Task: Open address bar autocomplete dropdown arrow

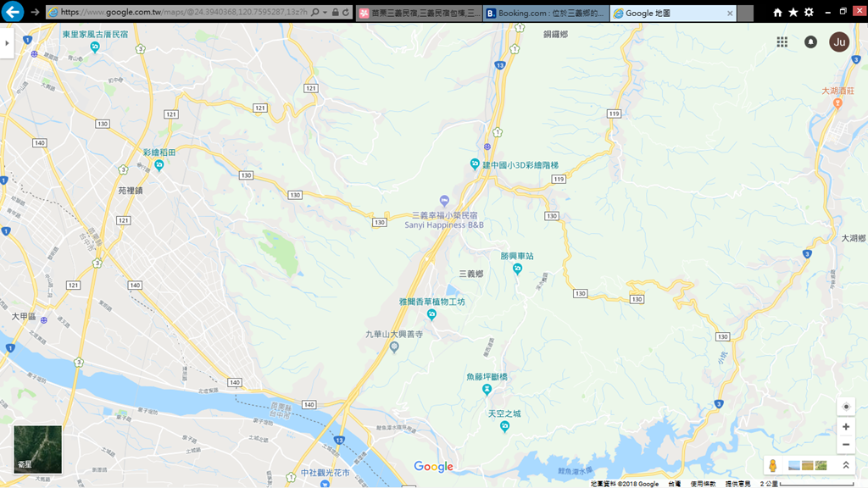Action: 325,12
